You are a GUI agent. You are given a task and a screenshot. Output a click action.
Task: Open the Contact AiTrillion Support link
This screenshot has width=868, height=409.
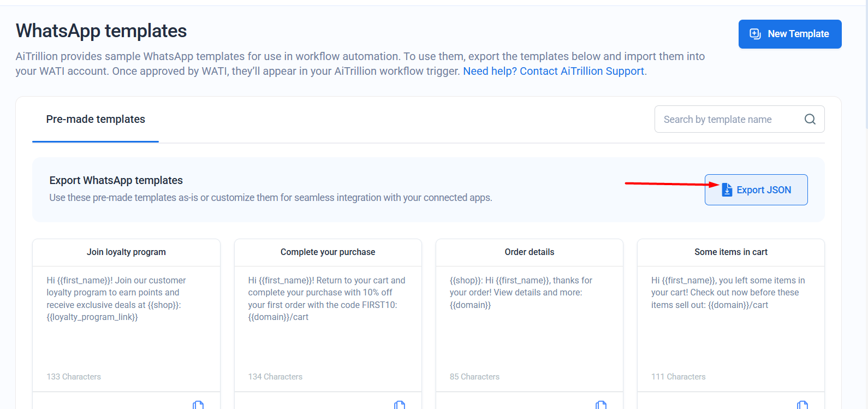[554, 71]
